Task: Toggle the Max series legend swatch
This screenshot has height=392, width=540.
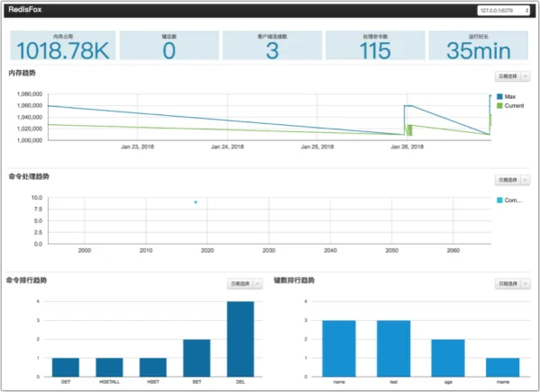Action: [x=499, y=97]
